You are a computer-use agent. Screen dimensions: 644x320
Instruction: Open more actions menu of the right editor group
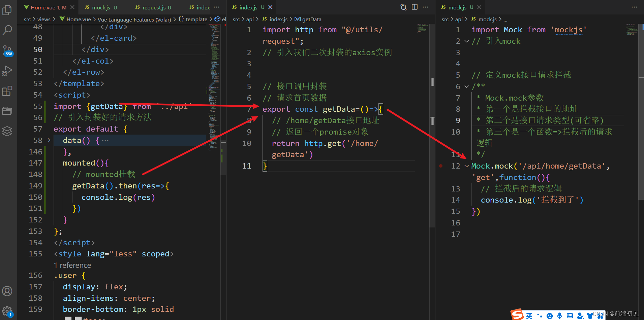tap(634, 7)
